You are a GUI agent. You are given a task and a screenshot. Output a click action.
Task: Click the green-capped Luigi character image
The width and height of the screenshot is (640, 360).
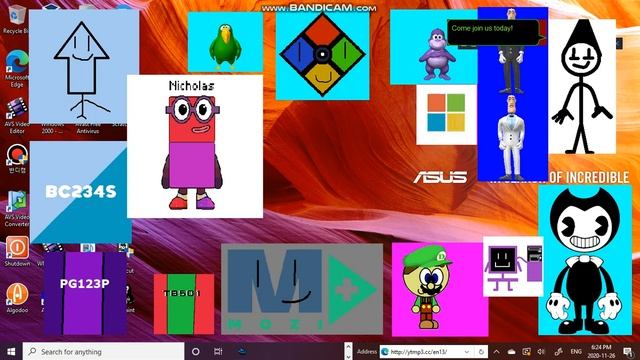[440, 289]
